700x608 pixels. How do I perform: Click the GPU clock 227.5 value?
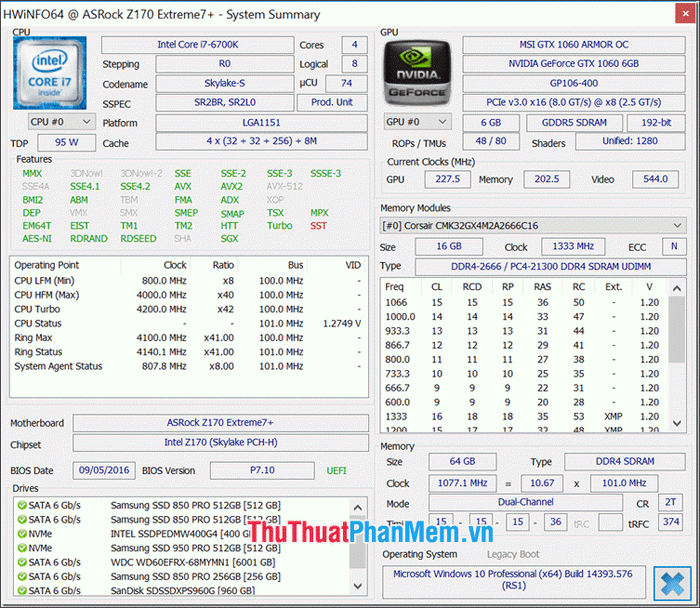pyautogui.click(x=447, y=179)
